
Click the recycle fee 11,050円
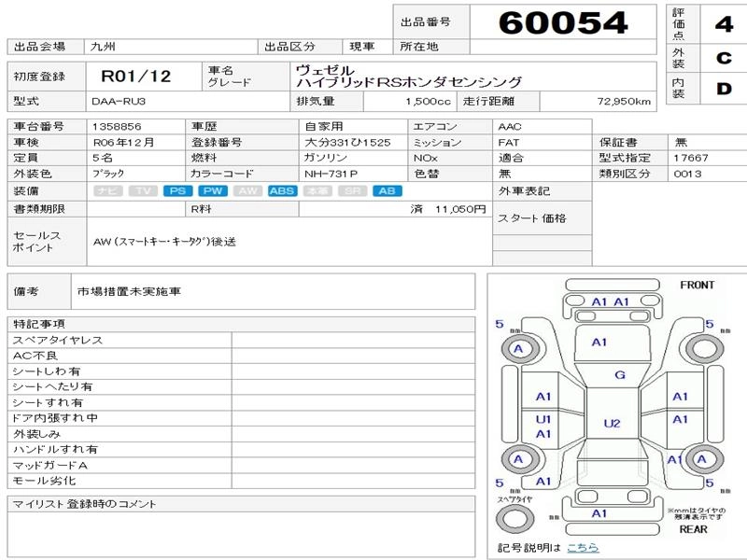(460, 209)
